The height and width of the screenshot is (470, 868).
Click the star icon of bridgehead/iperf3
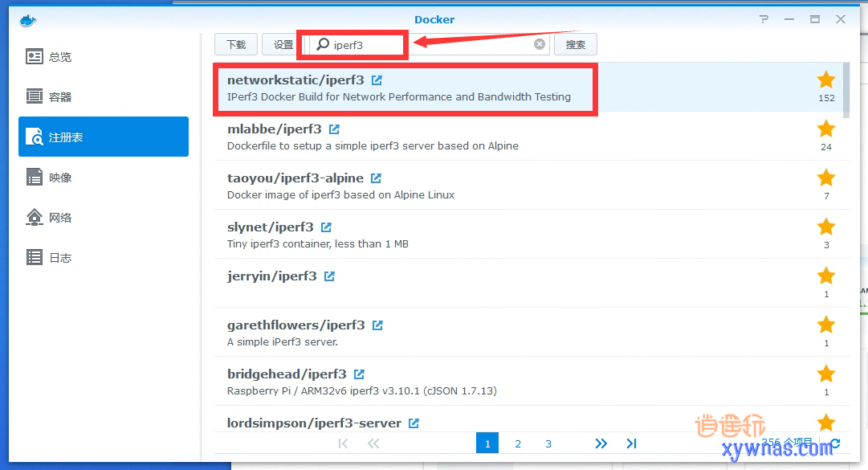(826, 374)
